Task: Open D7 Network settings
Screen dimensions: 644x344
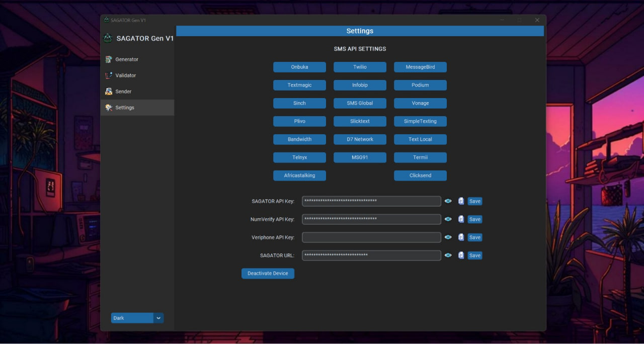Action: tap(360, 139)
